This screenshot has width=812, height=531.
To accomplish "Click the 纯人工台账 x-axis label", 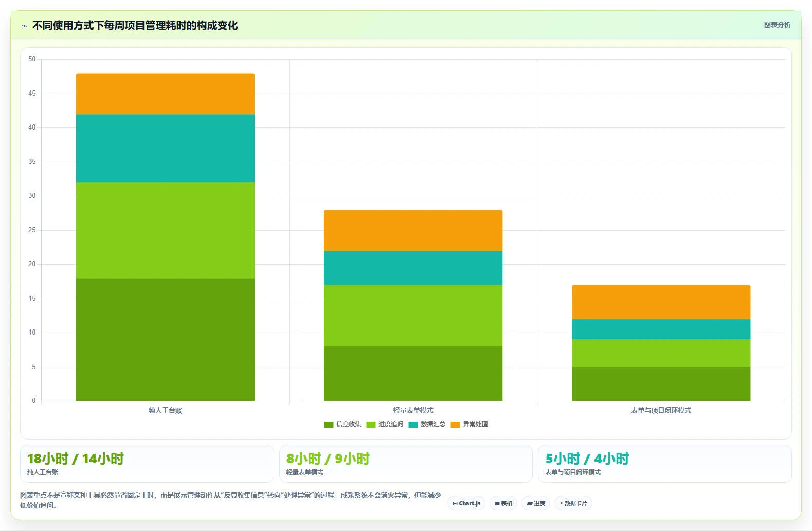I will pyautogui.click(x=165, y=410).
